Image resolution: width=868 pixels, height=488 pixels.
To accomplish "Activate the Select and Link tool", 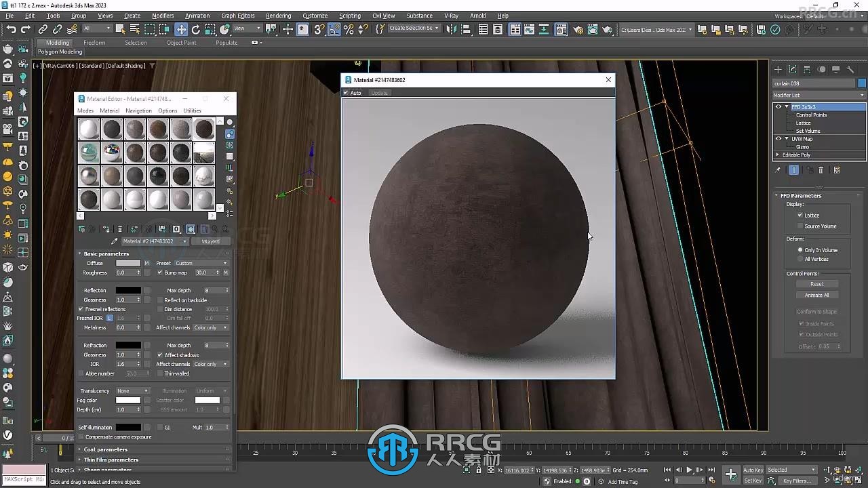I will [43, 29].
